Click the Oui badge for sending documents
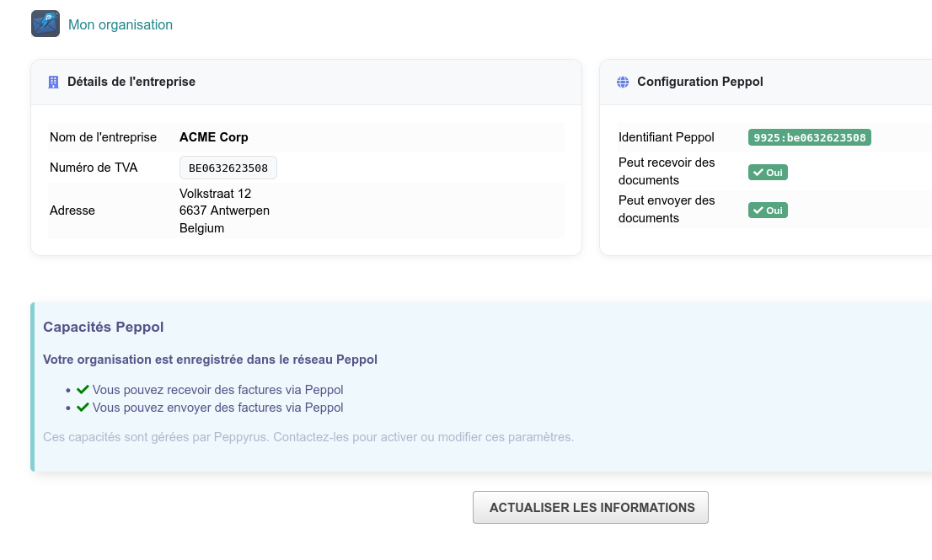 coord(768,211)
